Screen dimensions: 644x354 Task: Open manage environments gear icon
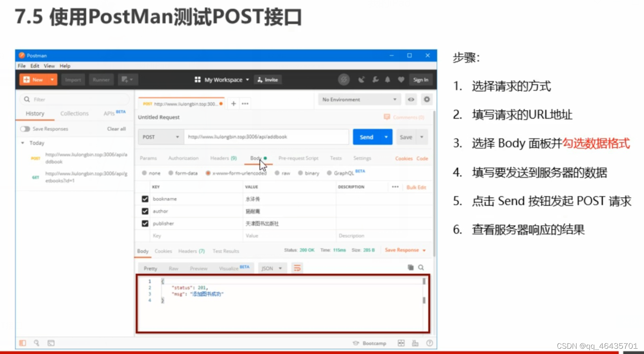[427, 99]
